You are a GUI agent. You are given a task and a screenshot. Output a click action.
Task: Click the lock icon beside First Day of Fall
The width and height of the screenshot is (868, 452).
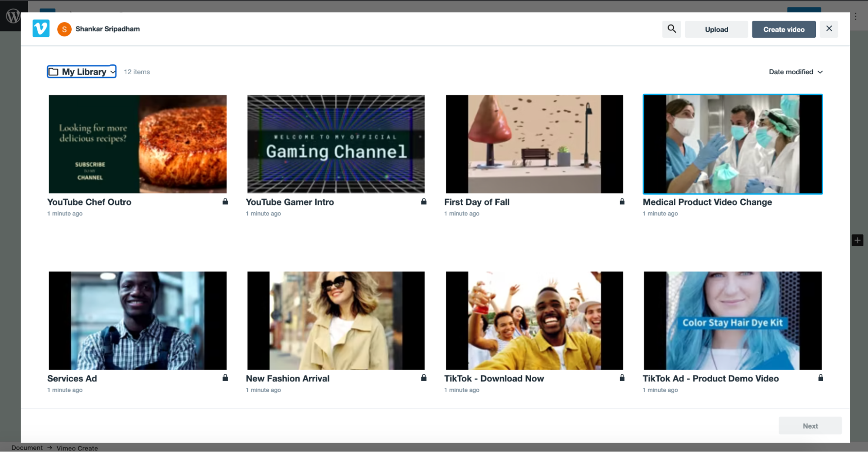click(x=622, y=201)
